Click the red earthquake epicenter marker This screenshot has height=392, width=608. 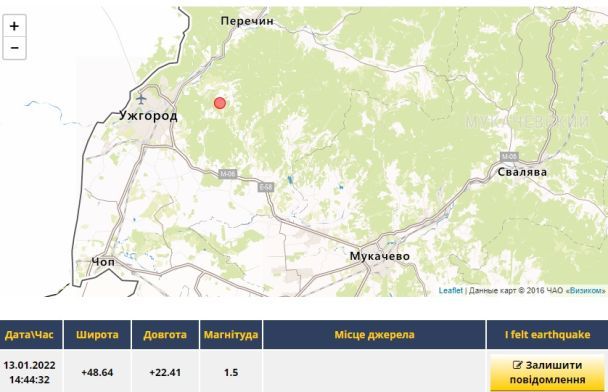pyautogui.click(x=220, y=103)
